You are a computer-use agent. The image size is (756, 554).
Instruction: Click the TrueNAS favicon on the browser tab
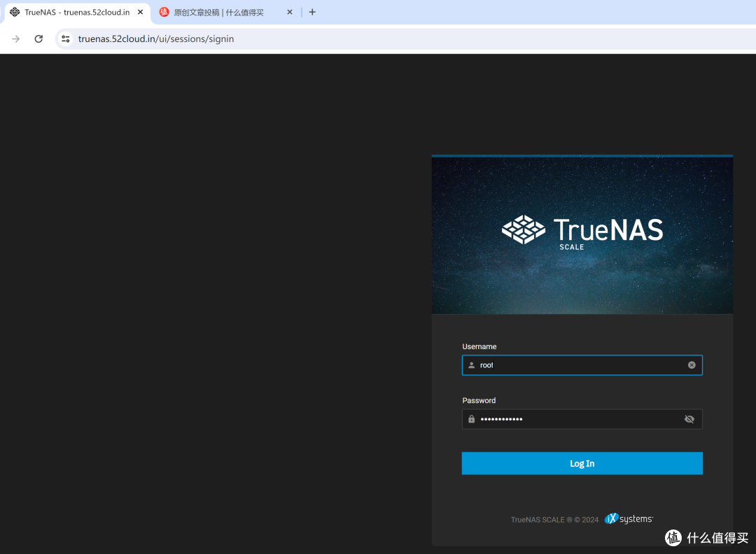pos(14,12)
